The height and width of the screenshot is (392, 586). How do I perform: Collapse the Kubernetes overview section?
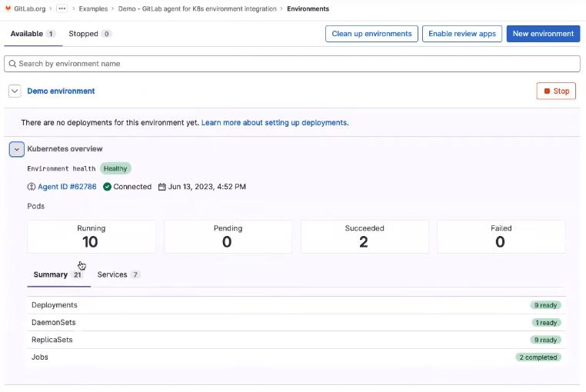tap(16, 149)
